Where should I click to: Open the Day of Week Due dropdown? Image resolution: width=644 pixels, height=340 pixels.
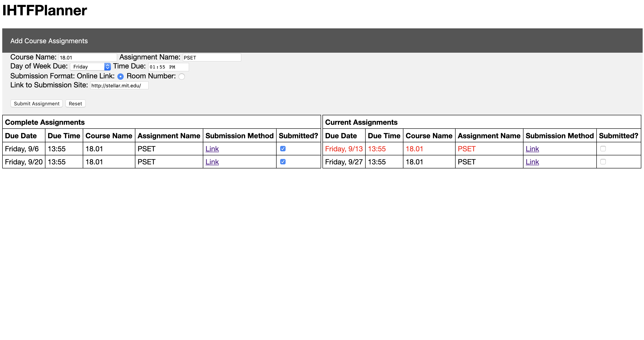[90, 67]
